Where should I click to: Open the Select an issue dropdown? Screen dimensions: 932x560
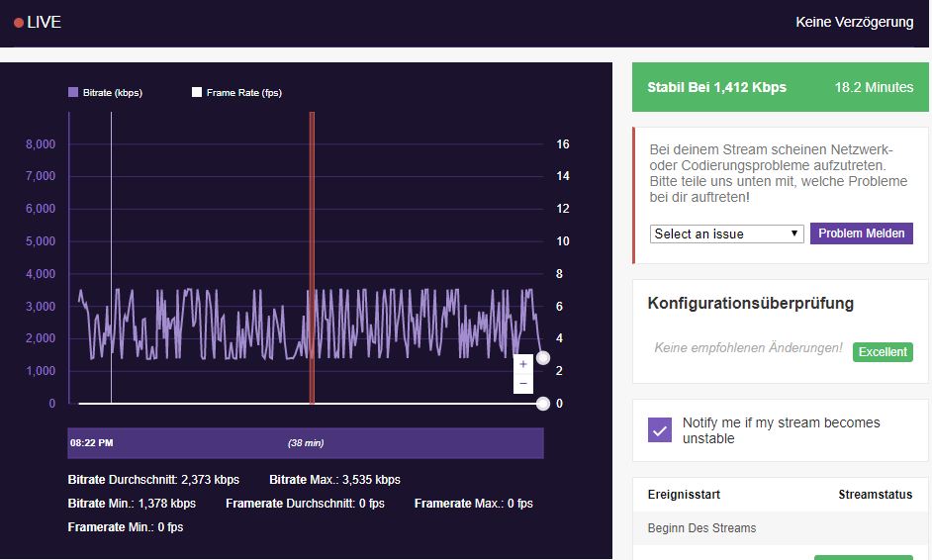point(726,233)
